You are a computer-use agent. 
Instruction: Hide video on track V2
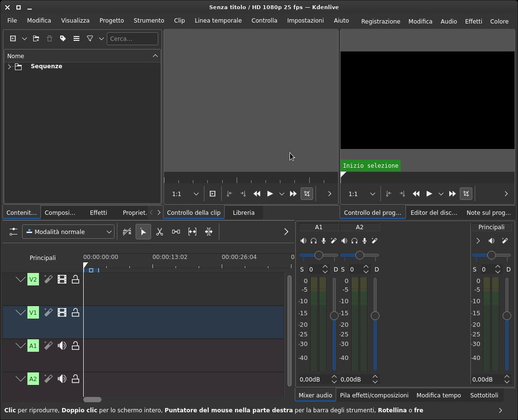[62, 279]
